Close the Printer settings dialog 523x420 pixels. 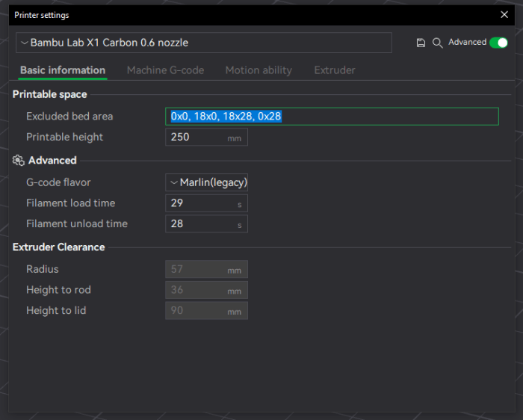(504, 15)
